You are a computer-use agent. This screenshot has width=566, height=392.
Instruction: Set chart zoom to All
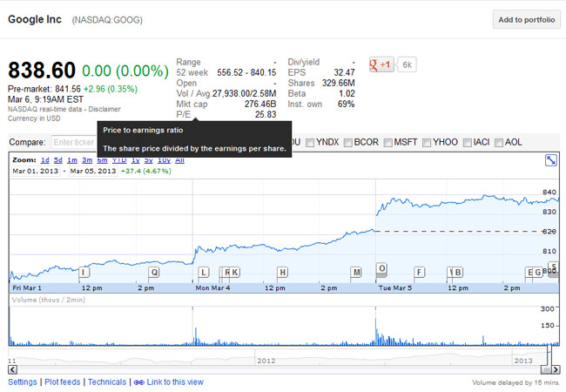179,160
